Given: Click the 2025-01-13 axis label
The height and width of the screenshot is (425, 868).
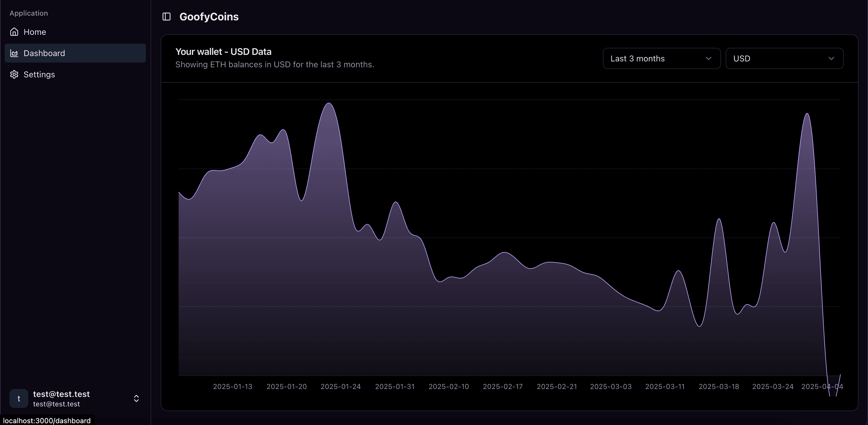Looking at the screenshot, I should coord(233,387).
